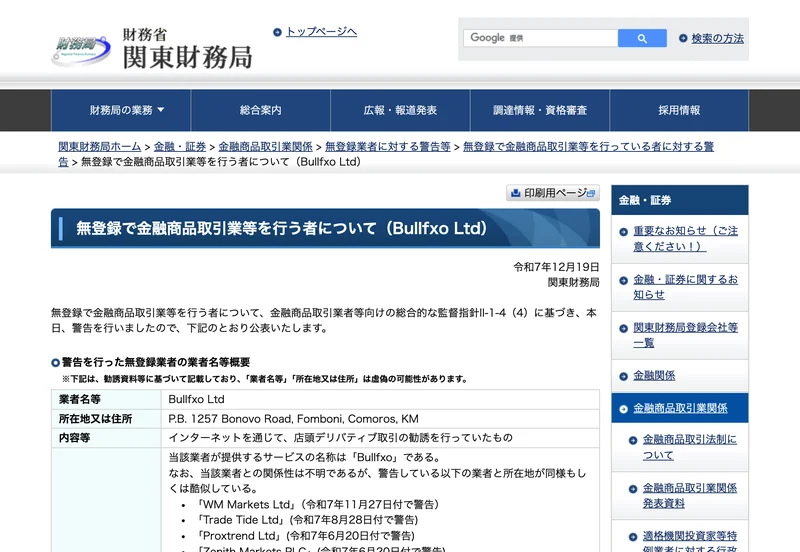Open the 広報・報道発表 navigation menu
Viewport: 800px width, 552px height.
point(401,110)
